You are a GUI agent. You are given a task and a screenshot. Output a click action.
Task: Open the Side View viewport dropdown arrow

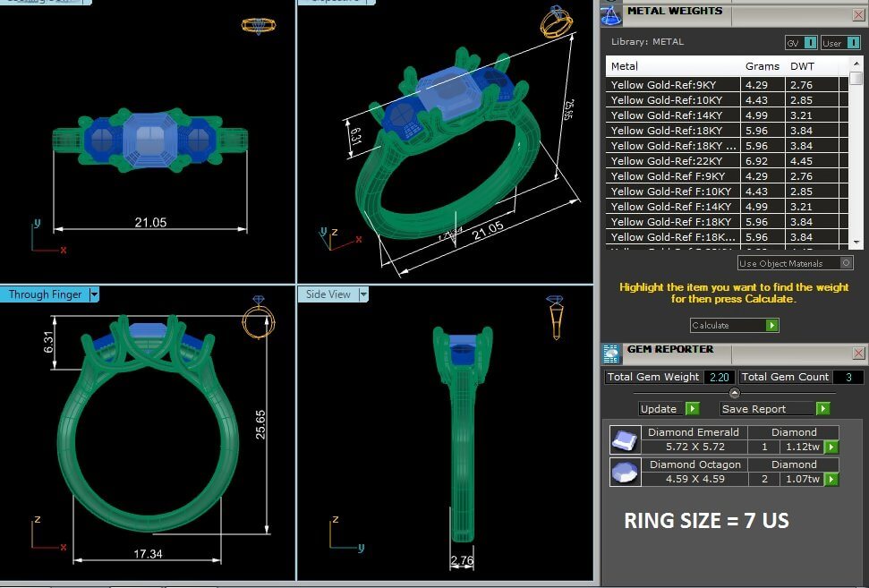tap(363, 294)
